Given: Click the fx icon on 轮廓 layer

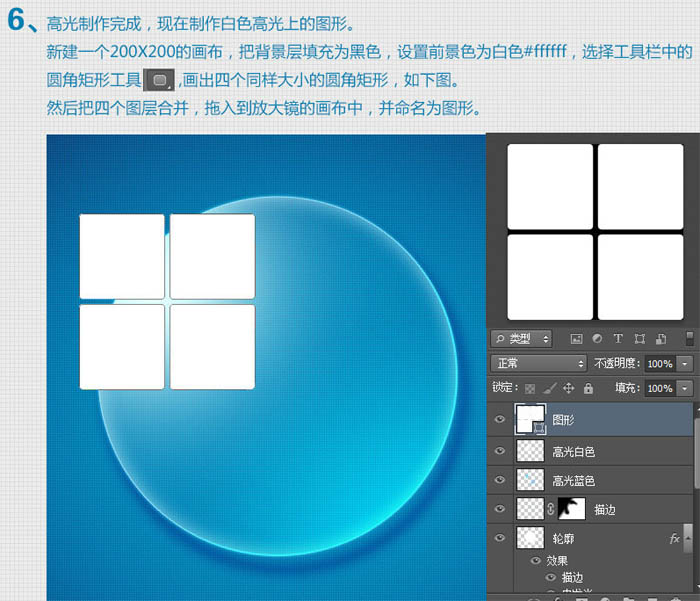Looking at the screenshot, I should [675, 538].
